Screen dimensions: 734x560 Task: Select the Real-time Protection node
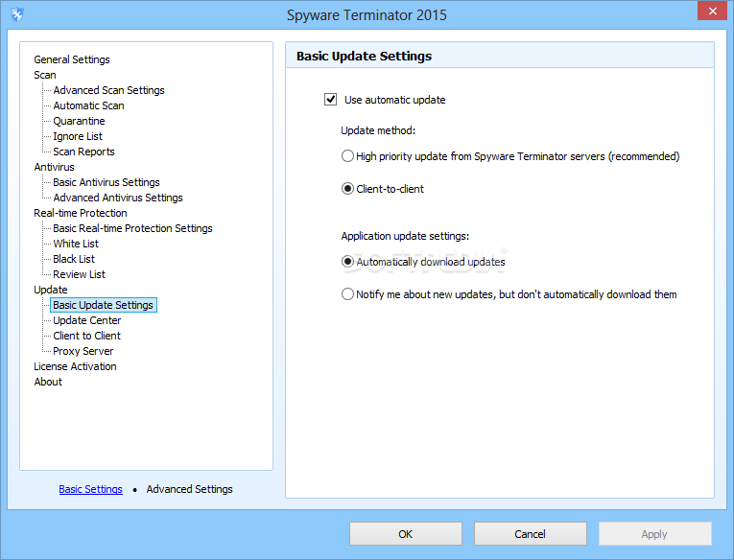point(80,213)
